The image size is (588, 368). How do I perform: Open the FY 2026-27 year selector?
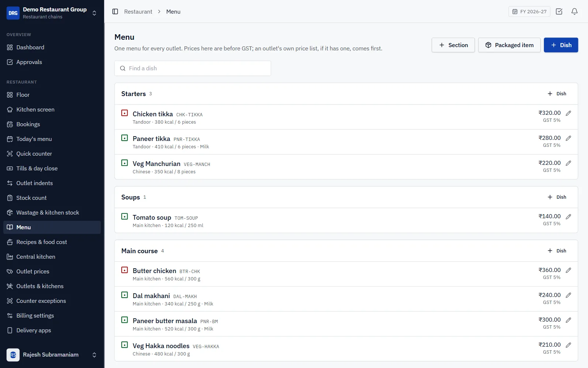coord(529,11)
